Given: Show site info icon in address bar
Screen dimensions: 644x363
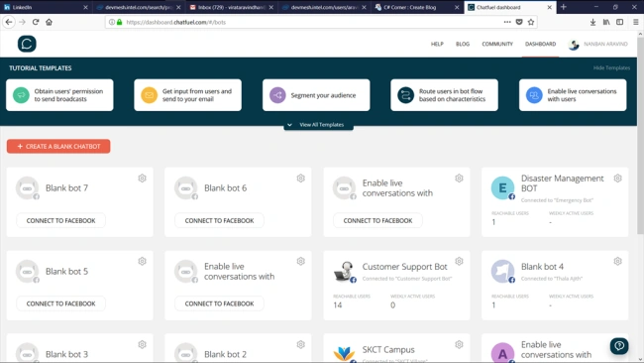Looking at the screenshot, I should [x=112, y=22].
